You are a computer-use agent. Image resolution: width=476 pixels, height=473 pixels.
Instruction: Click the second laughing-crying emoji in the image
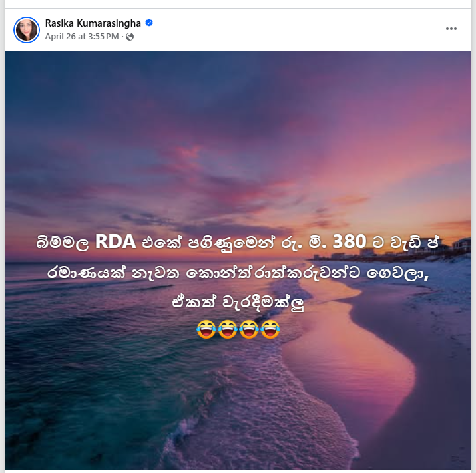point(228,329)
